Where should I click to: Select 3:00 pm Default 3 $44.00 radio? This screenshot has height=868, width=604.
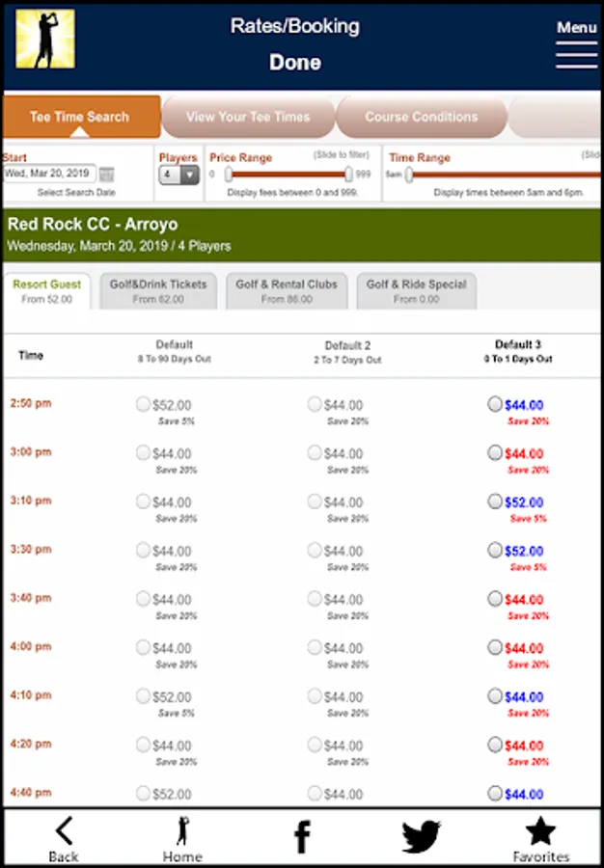coord(495,453)
